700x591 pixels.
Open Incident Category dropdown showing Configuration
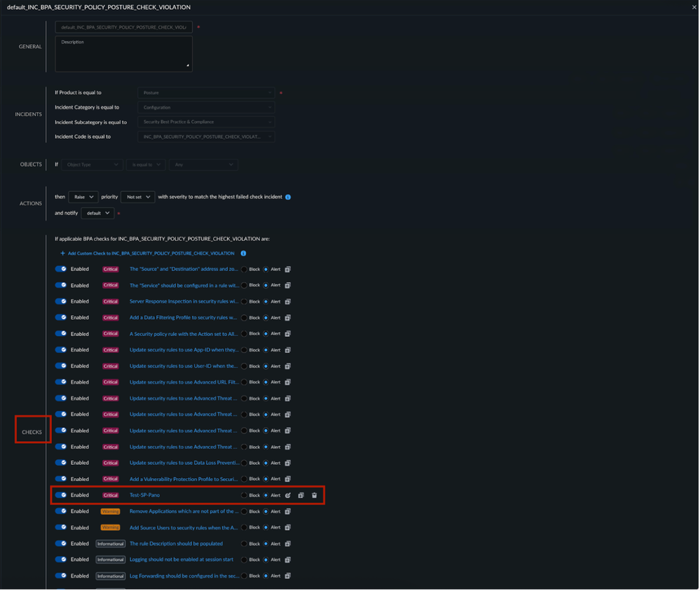click(206, 108)
